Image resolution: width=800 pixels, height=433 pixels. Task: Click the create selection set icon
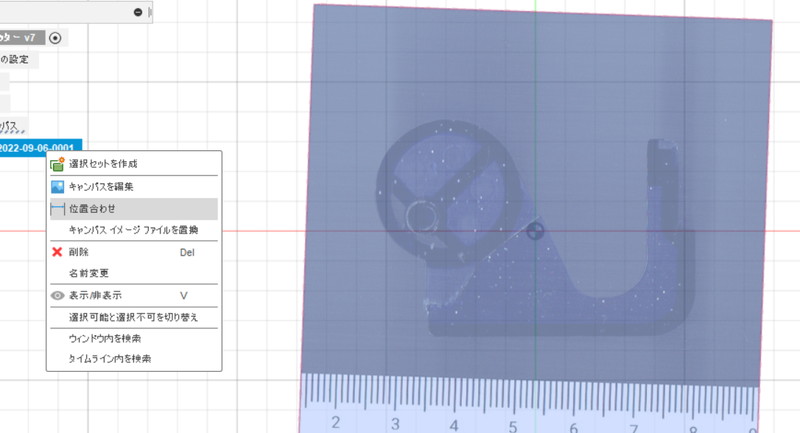[x=57, y=164]
